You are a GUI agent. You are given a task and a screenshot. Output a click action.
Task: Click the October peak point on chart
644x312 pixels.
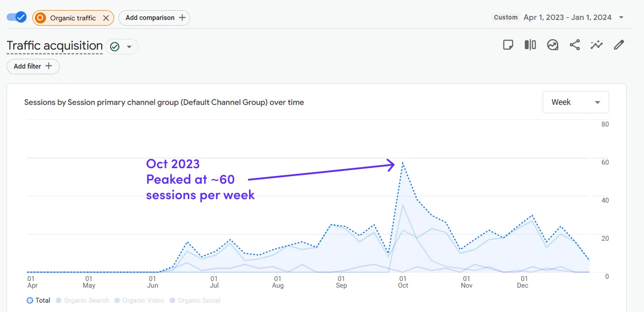point(402,163)
